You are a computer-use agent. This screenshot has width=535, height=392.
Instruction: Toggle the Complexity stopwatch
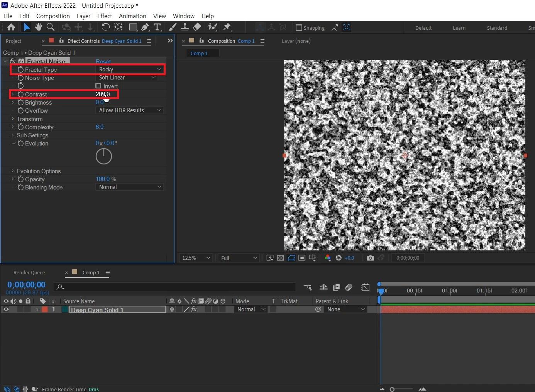pos(21,127)
